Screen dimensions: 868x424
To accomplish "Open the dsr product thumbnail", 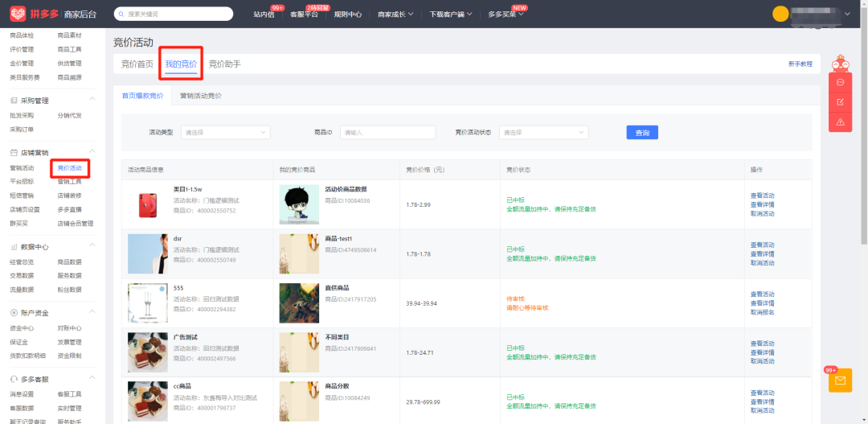I will (x=148, y=254).
